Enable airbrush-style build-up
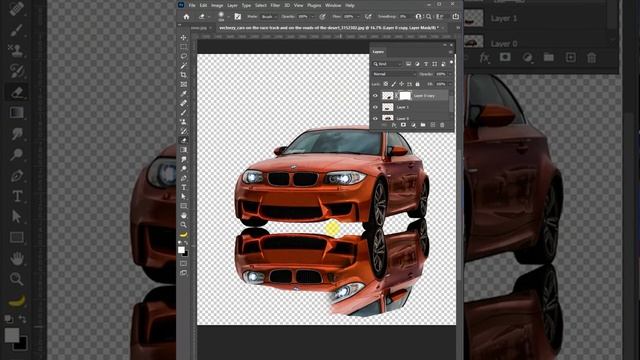640x360 pixels. [368, 17]
